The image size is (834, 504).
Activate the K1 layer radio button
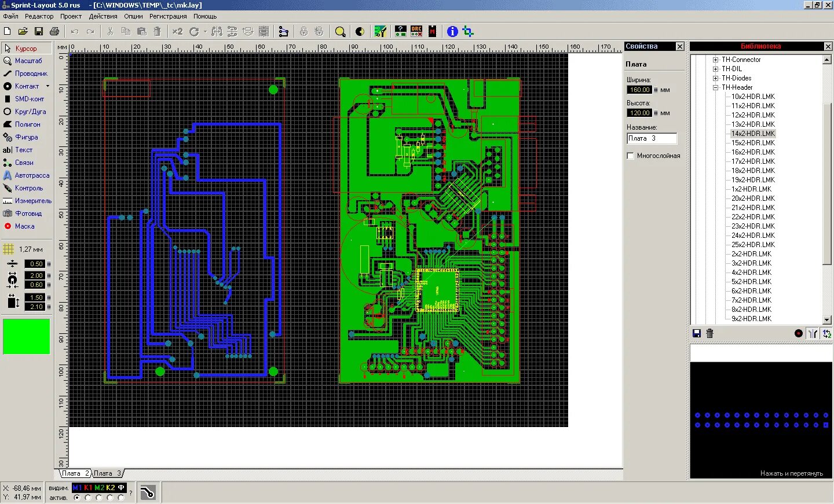pyautogui.click(x=88, y=498)
